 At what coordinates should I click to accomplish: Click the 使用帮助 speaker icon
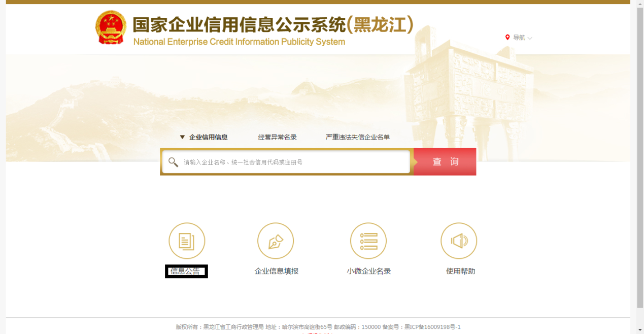click(x=459, y=241)
